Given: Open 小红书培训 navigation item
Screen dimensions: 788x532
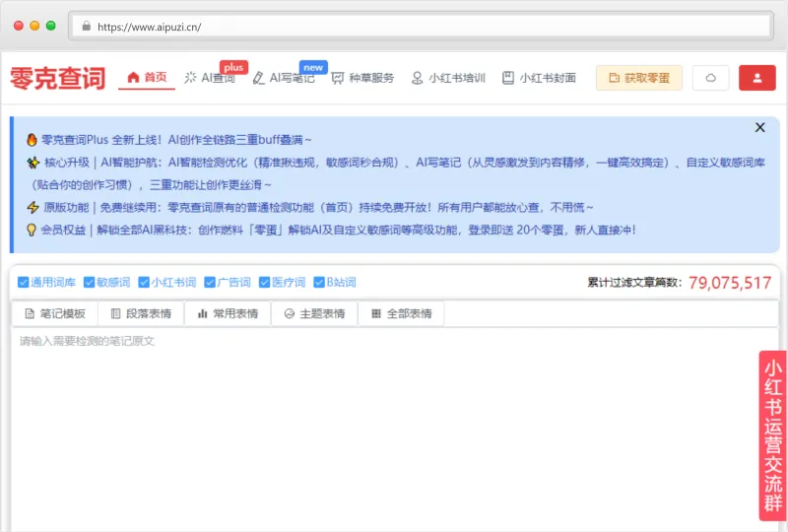Looking at the screenshot, I should tap(448, 78).
